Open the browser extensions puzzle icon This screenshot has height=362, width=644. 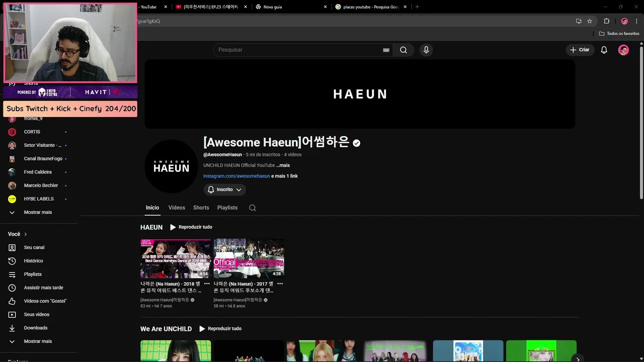606,21
